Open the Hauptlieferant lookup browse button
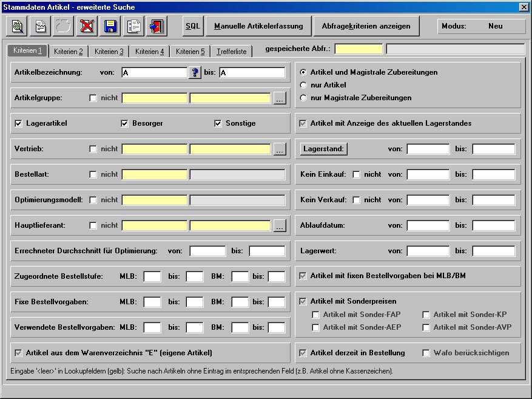Image resolution: width=532 pixels, height=399 pixels. (x=279, y=226)
